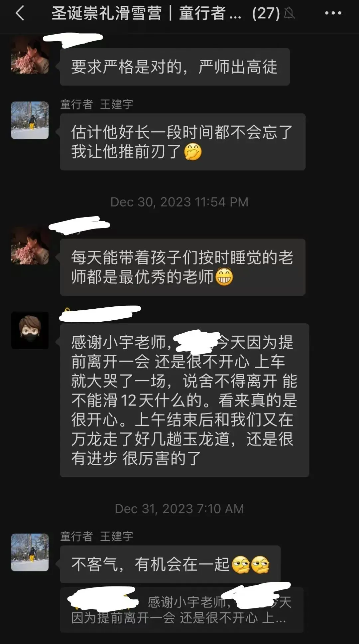Tap sender name 童行者 王建宇 above 估计他
Image resolution: width=359 pixels, height=644 pixels.
point(97,104)
